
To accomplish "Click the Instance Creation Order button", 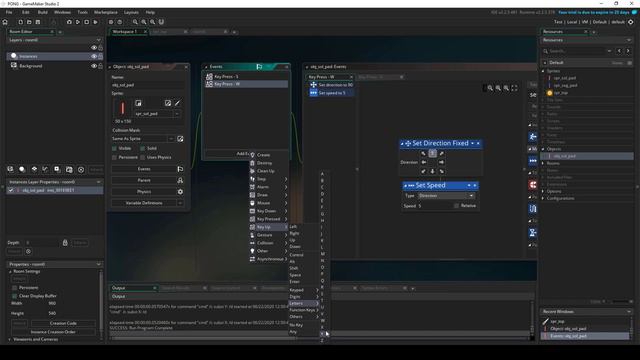I will pyautogui.click(x=53, y=332).
